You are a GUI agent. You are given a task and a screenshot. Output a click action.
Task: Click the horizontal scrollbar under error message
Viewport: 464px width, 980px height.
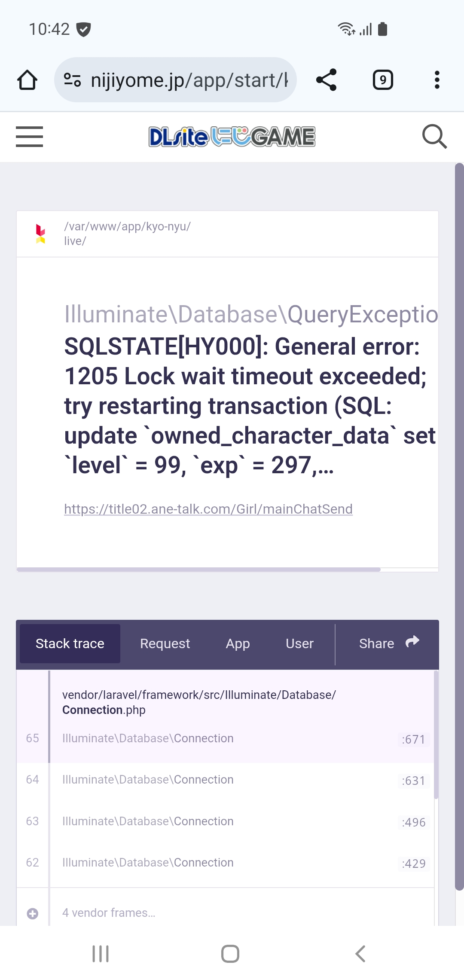tap(198, 570)
